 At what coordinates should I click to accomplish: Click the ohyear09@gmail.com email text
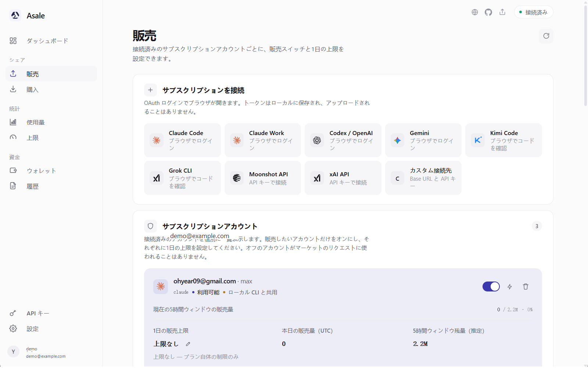(x=205, y=281)
